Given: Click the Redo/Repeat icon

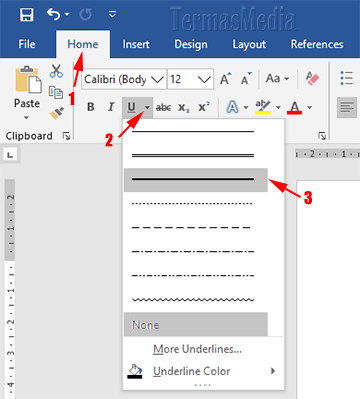Looking at the screenshot, I should click(86, 14).
